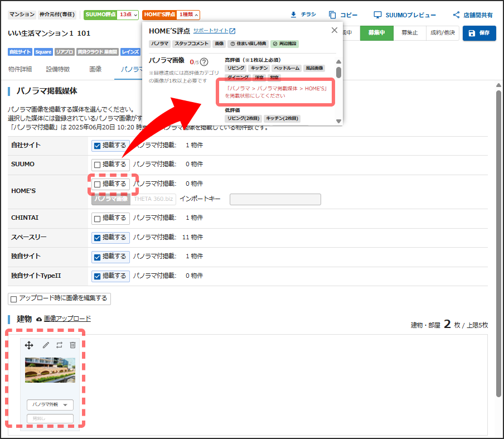This screenshot has height=439, width=504.
Task: Toggle 掲載する checkbox for 自社サイト
Action: (x=97, y=146)
